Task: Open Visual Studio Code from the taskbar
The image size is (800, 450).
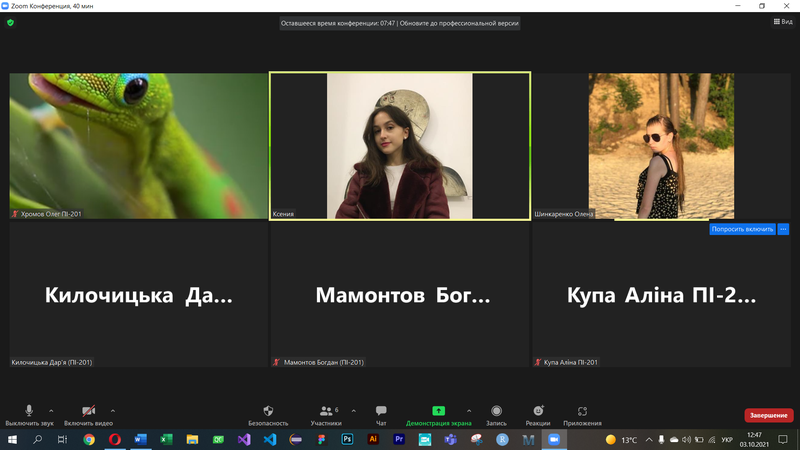Action: 270,439
